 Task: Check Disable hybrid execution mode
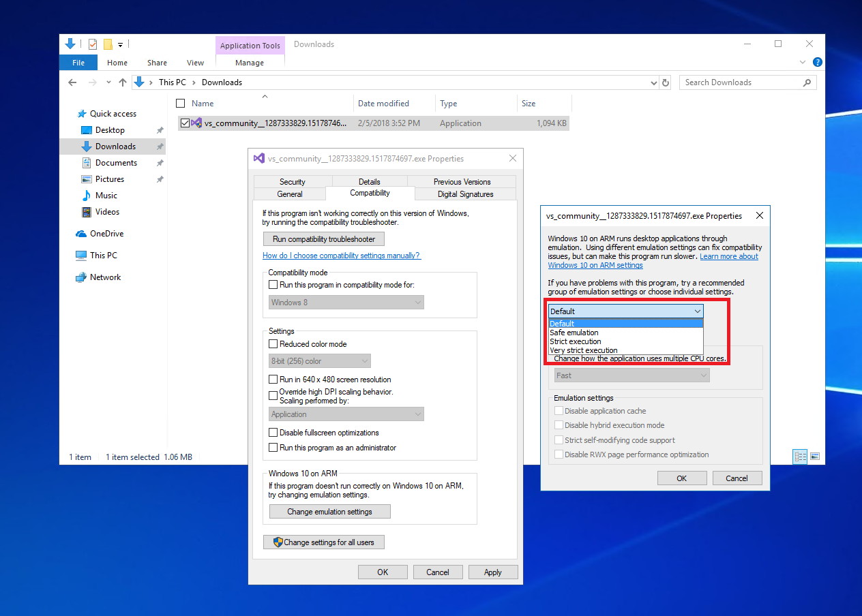tap(559, 425)
